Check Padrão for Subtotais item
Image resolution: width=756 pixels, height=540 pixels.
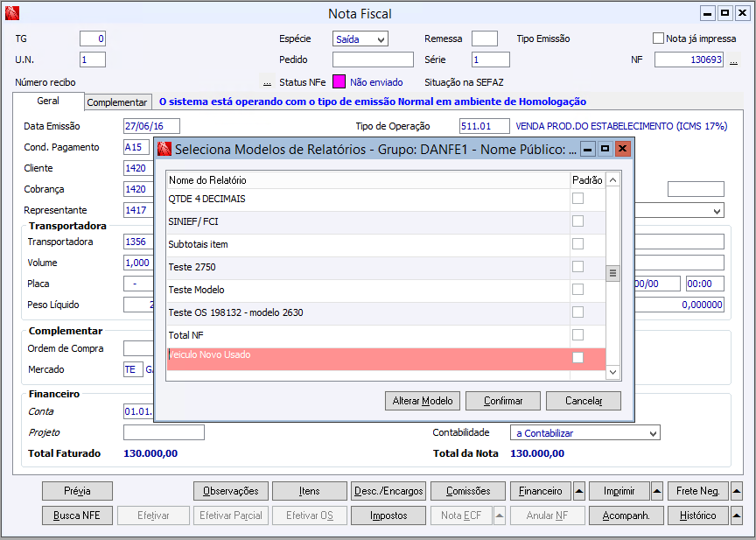[x=577, y=243]
